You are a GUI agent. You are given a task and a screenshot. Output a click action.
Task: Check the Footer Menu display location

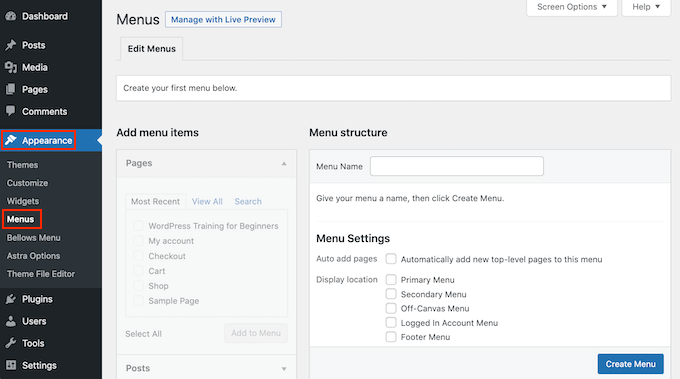391,337
